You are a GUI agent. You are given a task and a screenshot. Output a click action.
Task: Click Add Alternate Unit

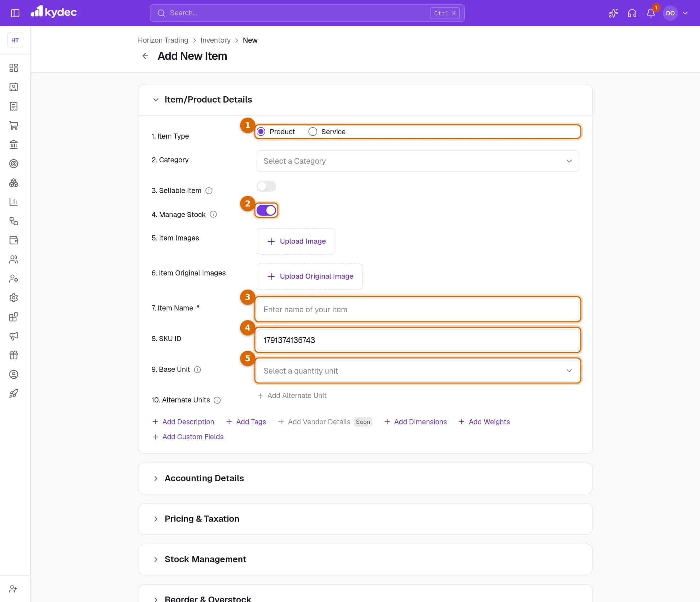[292, 395]
